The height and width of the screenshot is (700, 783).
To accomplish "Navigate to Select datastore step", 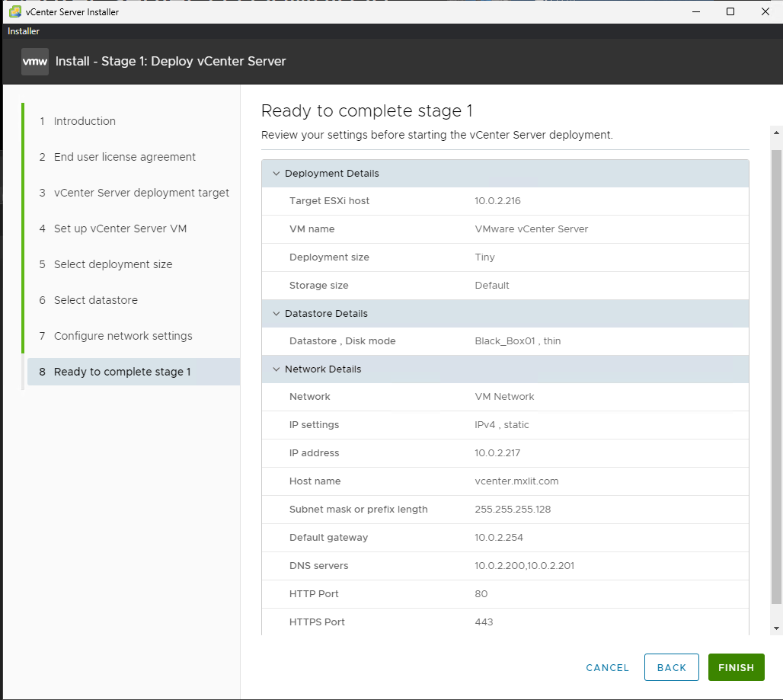I will point(95,300).
